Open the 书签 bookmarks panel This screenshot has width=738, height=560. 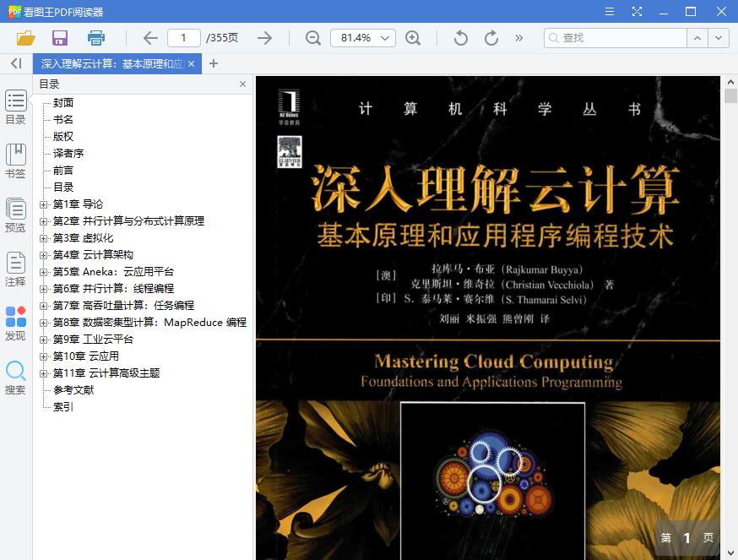point(15,161)
